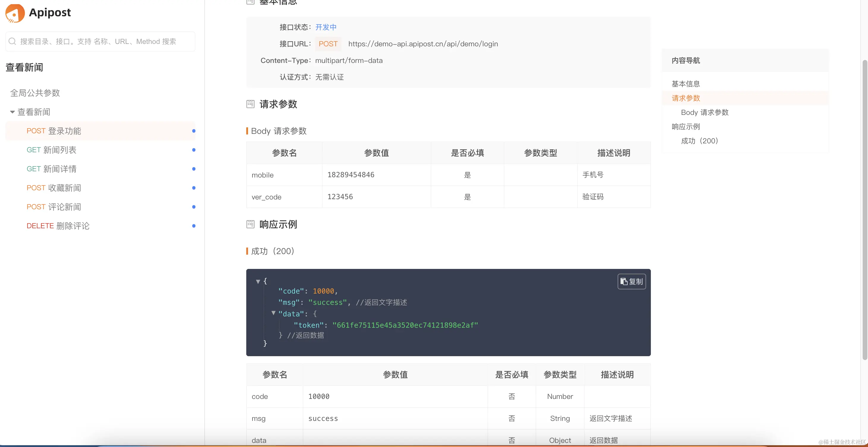Collapse the 查看新闻 folder tree

12,112
